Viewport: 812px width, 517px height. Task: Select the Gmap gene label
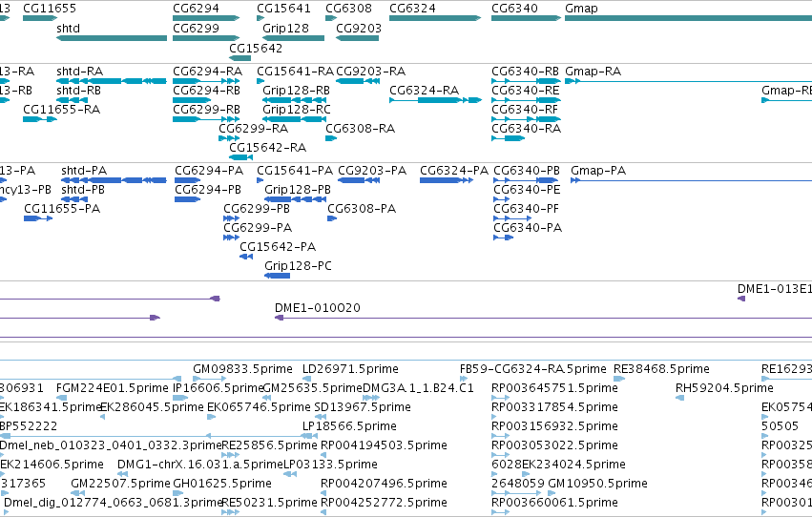pos(581,9)
